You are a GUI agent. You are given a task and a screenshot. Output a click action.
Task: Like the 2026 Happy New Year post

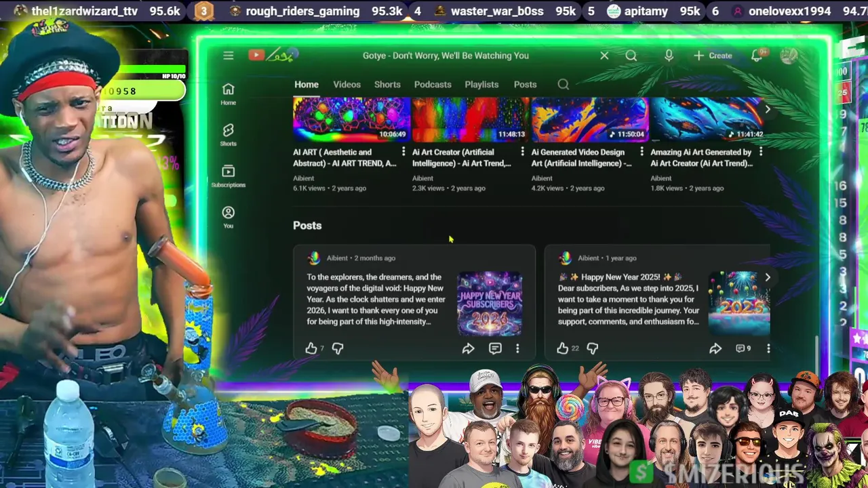point(311,348)
